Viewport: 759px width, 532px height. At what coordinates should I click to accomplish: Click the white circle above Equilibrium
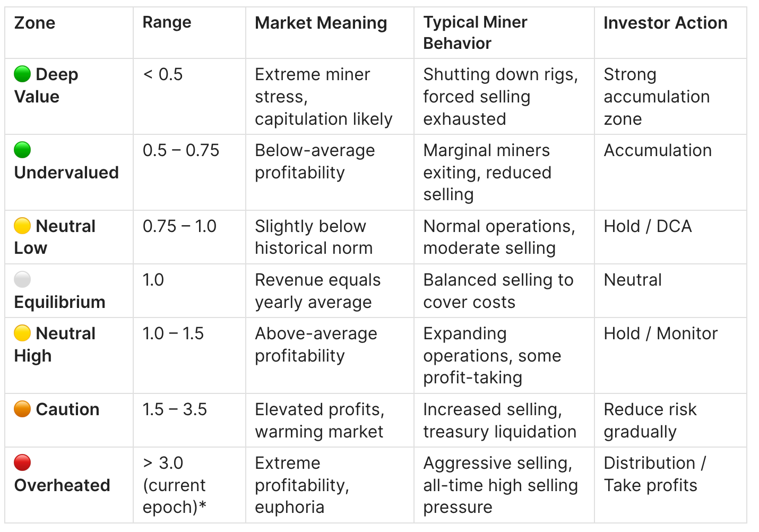[x=22, y=280]
